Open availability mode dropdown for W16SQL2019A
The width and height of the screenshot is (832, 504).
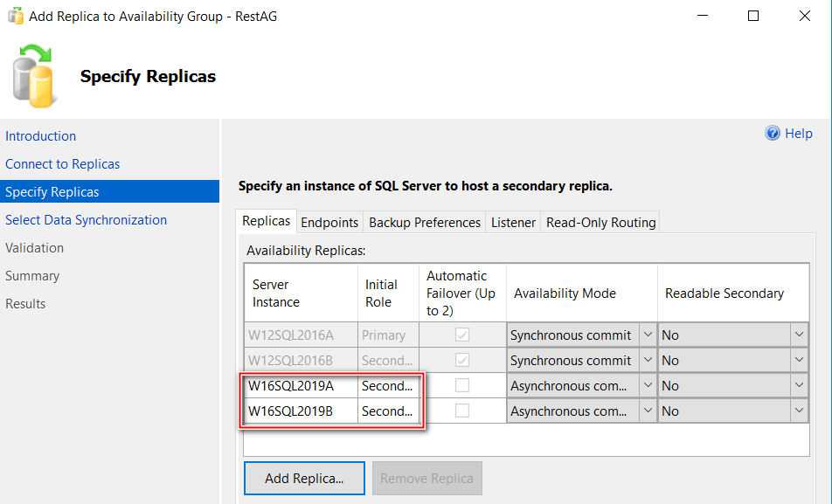[x=648, y=385]
